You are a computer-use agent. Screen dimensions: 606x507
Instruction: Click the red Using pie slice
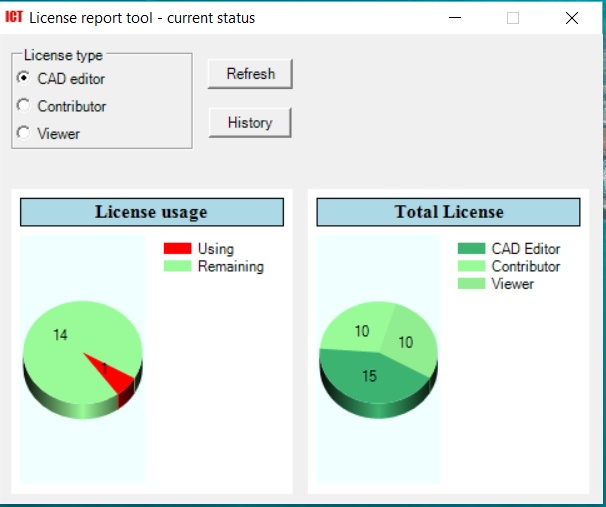point(116,377)
